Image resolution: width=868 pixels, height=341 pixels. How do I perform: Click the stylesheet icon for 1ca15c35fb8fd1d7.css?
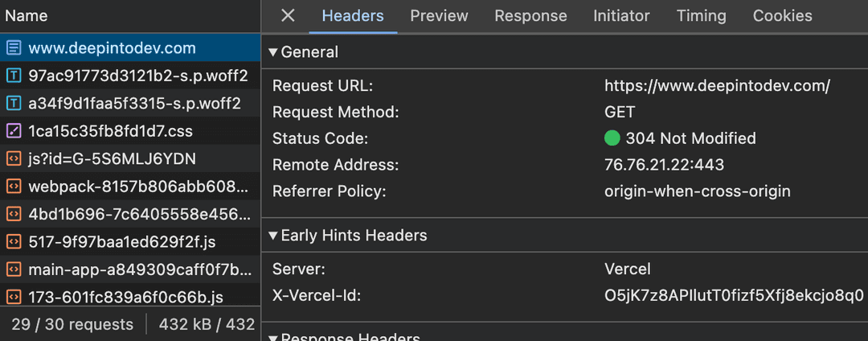(14, 130)
